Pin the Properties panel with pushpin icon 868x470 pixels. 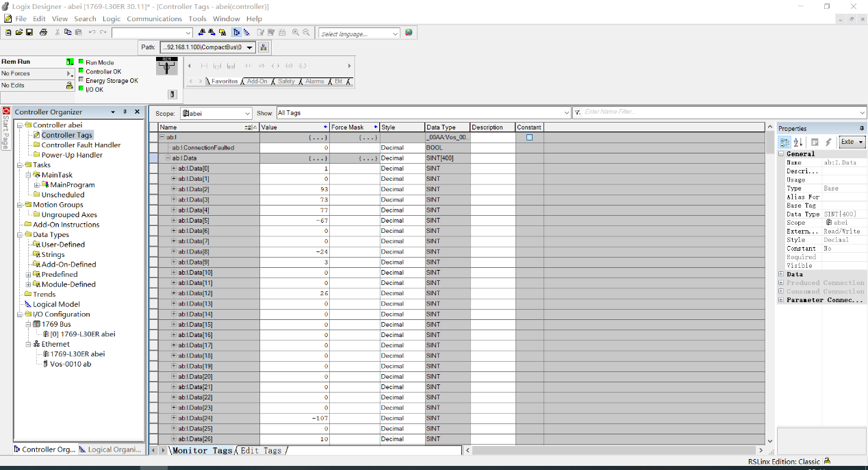coord(861,128)
